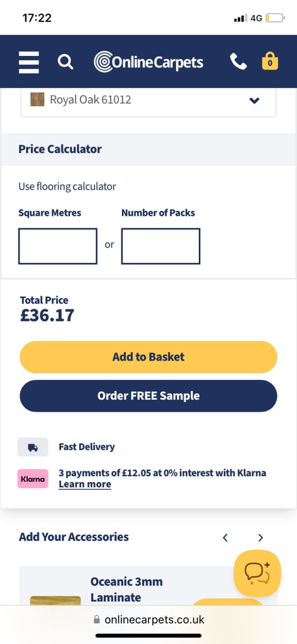The image size is (297, 644).
Task: Open Klarna Learn more link
Action: click(x=85, y=484)
